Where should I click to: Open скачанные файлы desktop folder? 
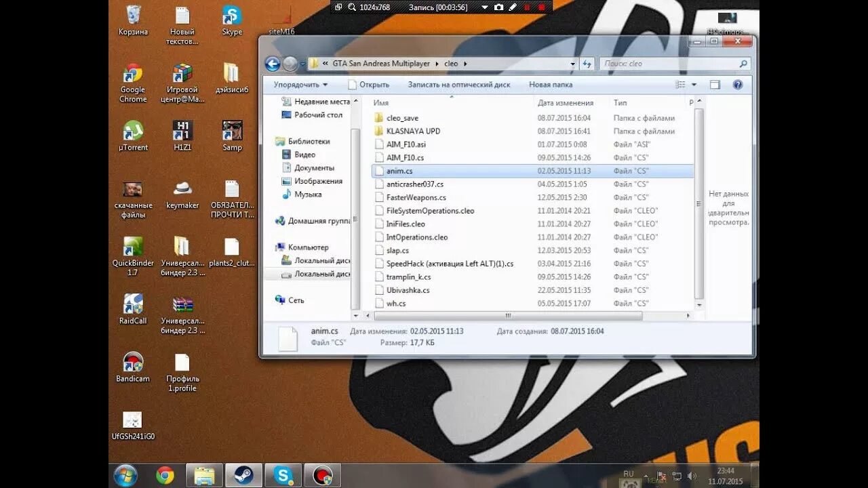pos(133,199)
